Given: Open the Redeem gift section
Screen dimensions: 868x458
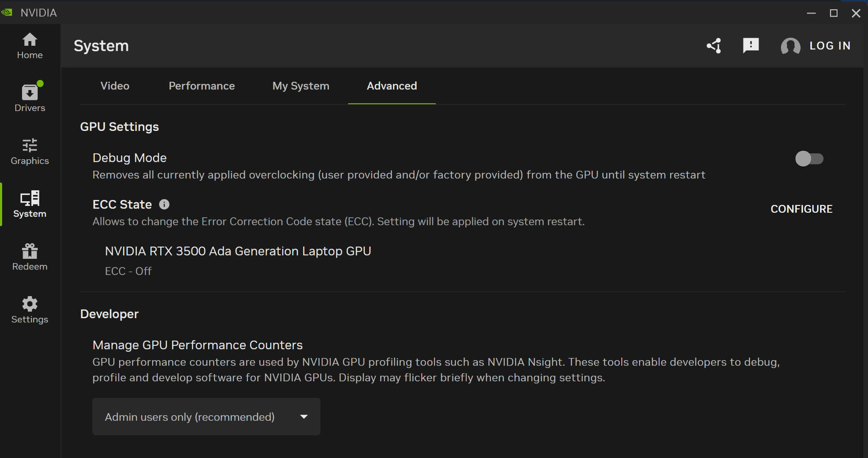Looking at the screenshot, I should click(x=30, y=257).
